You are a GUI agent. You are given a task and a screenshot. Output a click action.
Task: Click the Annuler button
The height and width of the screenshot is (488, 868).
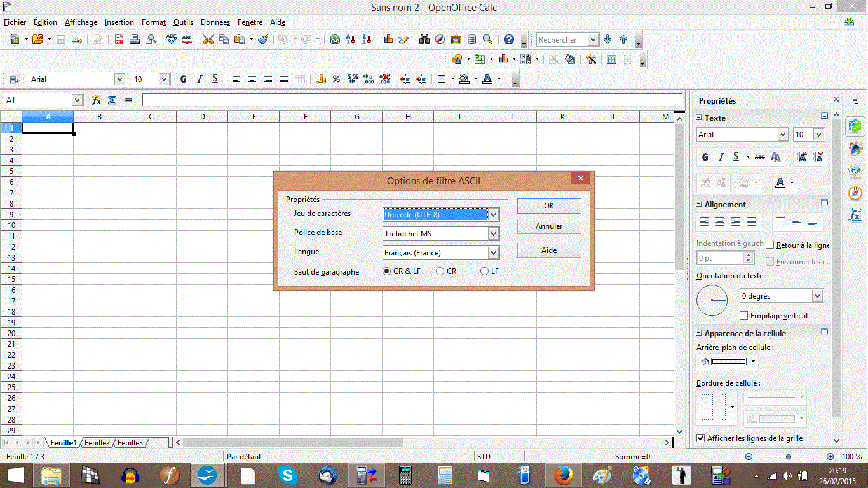[x=549, y=226]
